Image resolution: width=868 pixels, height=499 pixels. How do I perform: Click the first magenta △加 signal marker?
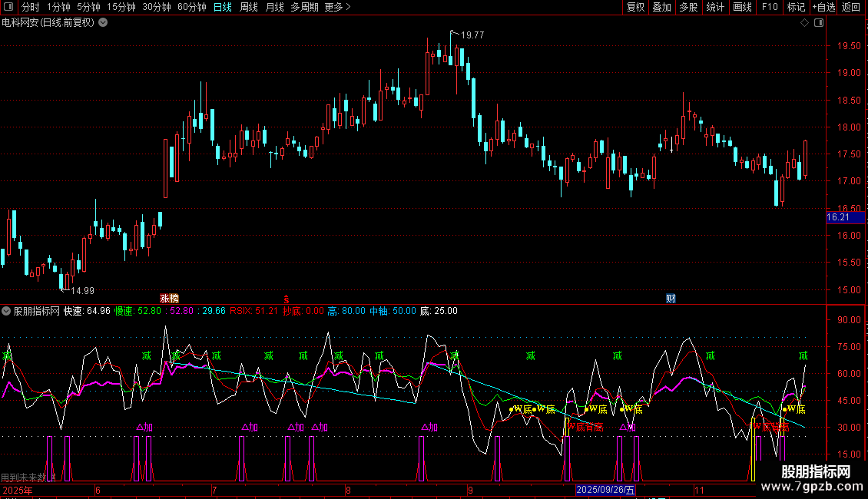click(144, 427)
